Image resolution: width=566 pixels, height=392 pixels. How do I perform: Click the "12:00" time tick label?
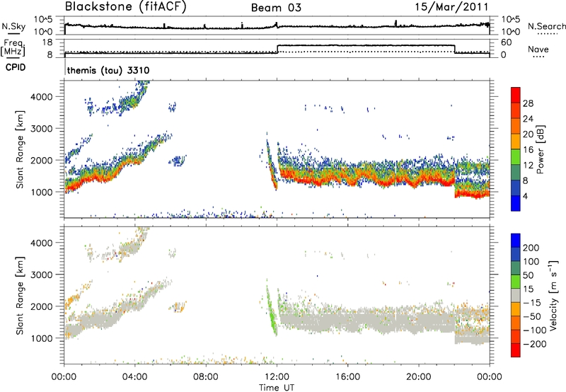coord(277,377)
